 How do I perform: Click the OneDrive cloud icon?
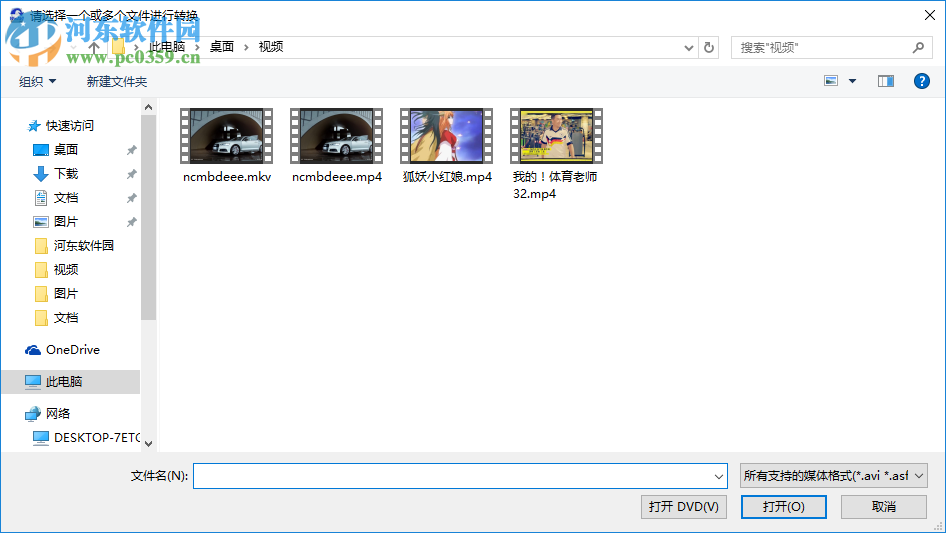pyautogui.click(x=33, y=350)
